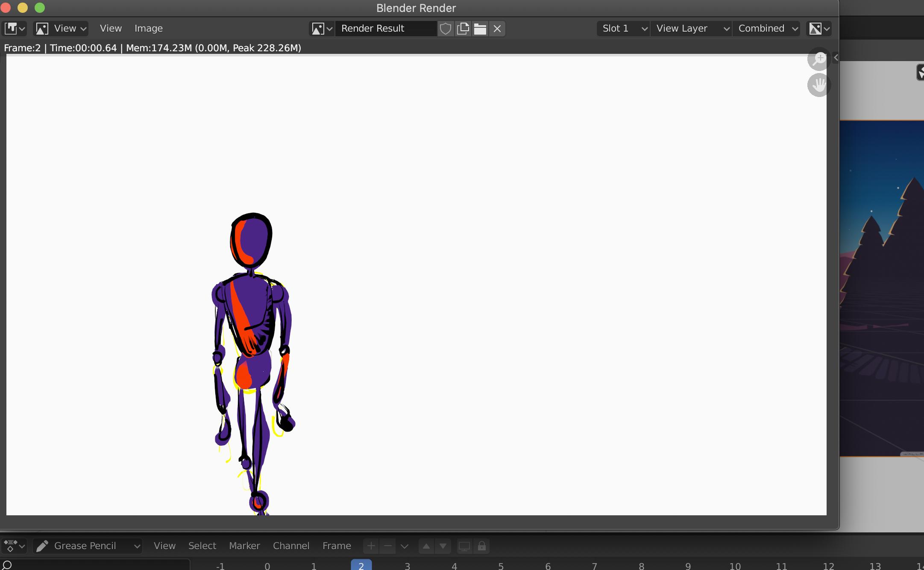Toggle the show-only-selected monitor icon
Screen dimensions: 924x570
tap(464, 546)
